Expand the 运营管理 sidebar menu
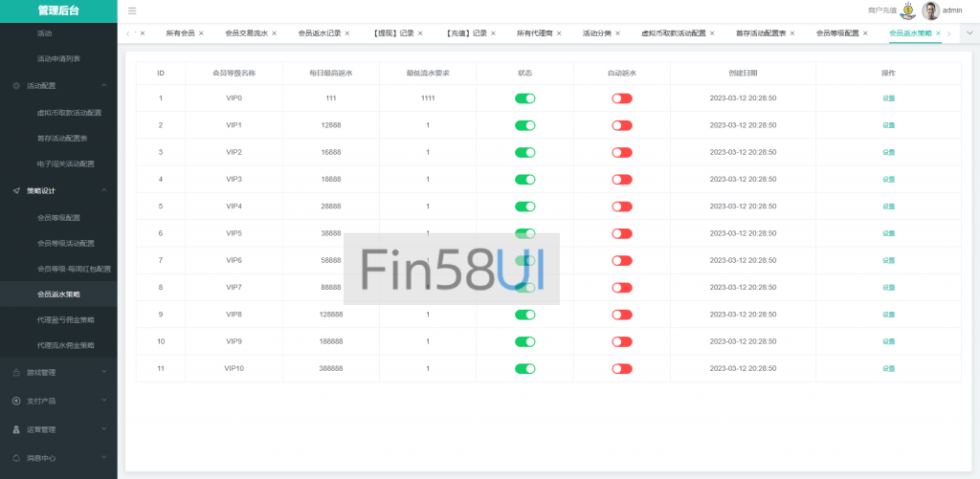 [103, 429]
